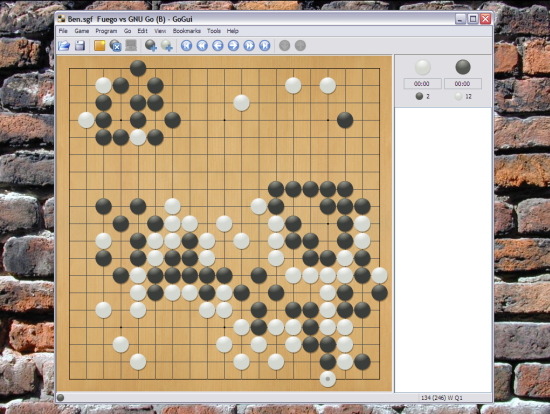This screenshot has width=550, height=414.
Task: Open the Bookmarks menu
Action: tap(187, 31)
